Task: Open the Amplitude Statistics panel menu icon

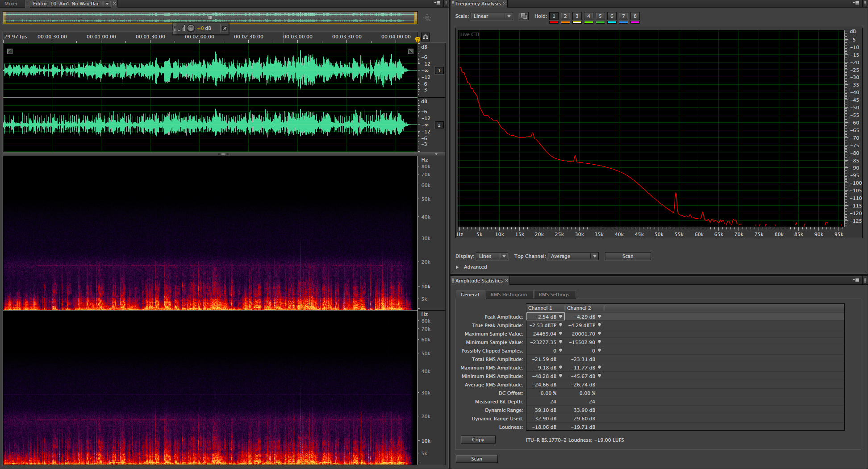Action: click(856, 280)
